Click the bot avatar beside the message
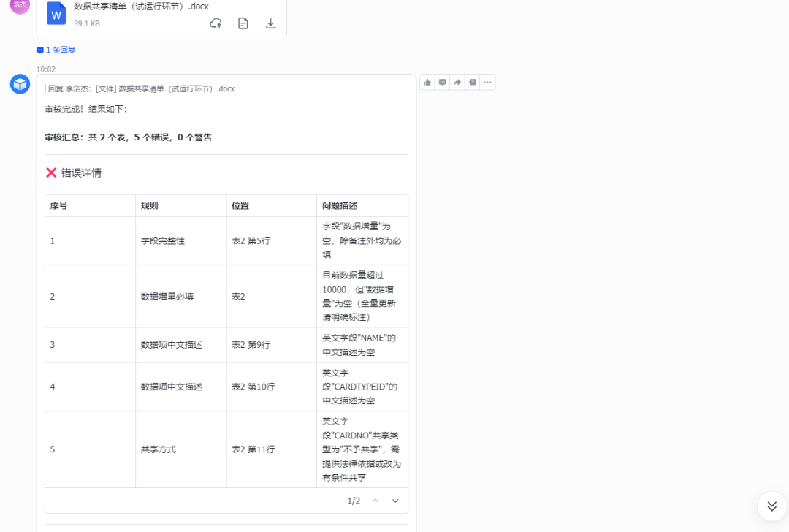The height and width of the screenshot is (532, 789). click(19, 83)
